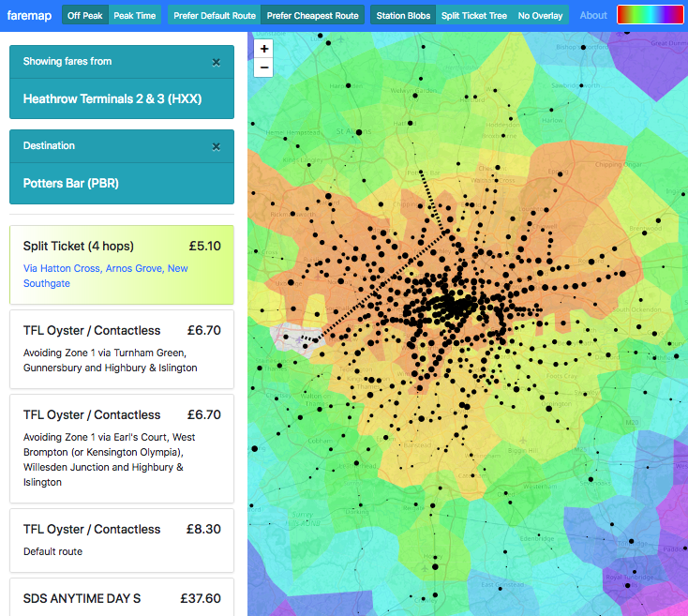Select the No Overlay option
688x616 pixels.
540,15
